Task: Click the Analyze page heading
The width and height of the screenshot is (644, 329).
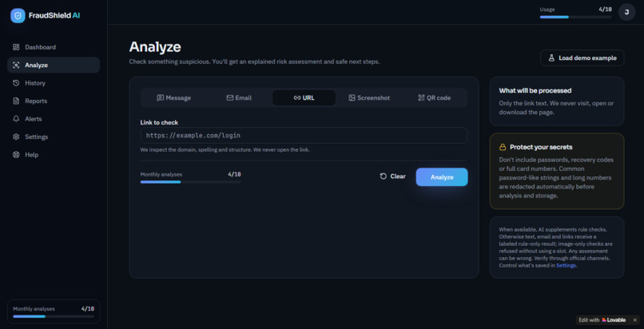Action: 155,47
